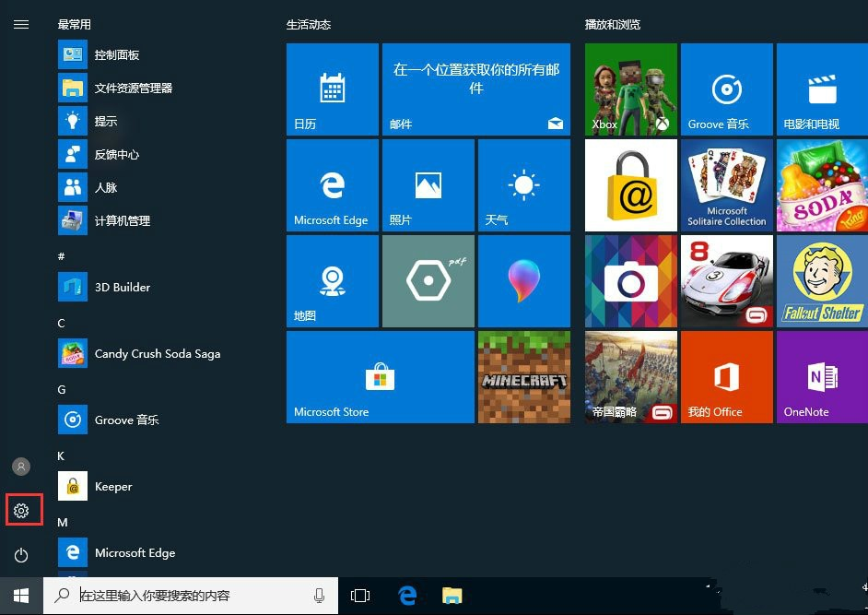Image resolution: width=868 pixels, height=615 pixels.
Task: Launch the Maps (地图) tile
Action: tap(332, 280)
